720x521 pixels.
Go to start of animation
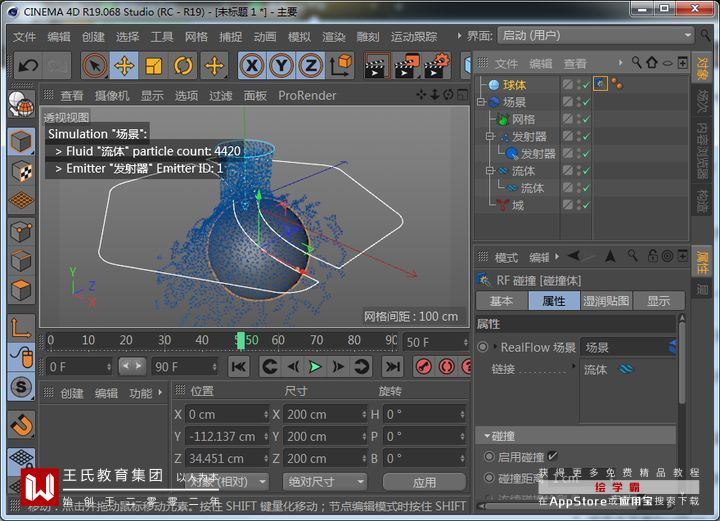[x=239, y=367]
